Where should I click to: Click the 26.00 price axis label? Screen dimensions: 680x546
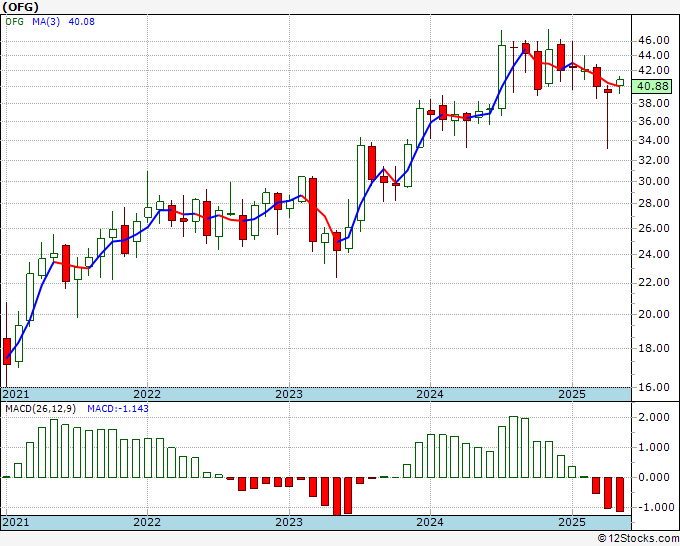[x=653, y=228]
